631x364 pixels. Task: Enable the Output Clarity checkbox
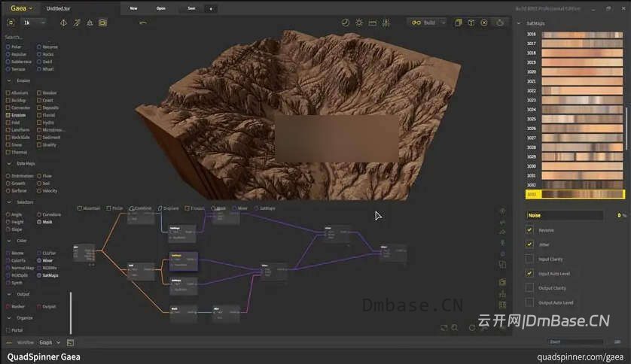pos(529,287)
